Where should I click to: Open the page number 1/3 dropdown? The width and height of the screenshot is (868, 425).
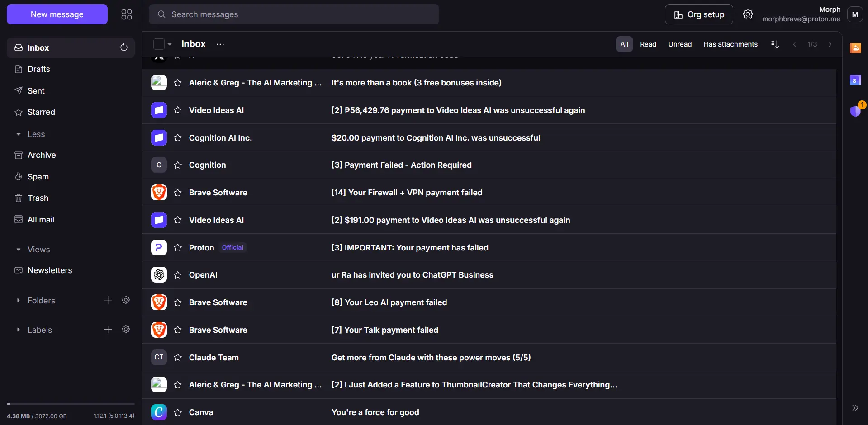812,44
